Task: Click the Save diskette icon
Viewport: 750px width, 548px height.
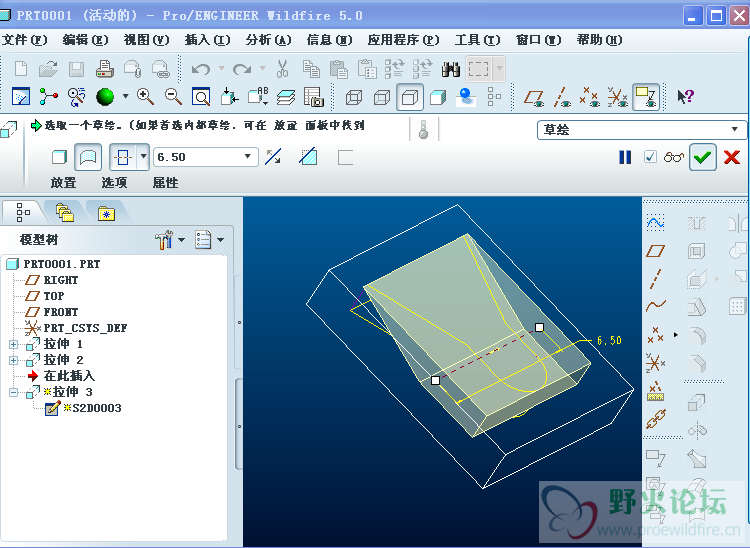Action: pos(77,69)
